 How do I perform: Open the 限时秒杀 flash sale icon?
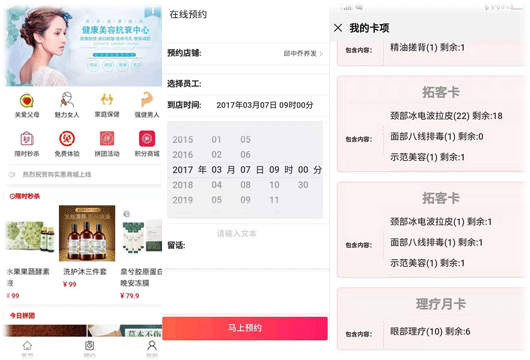[x=27, y=139]
